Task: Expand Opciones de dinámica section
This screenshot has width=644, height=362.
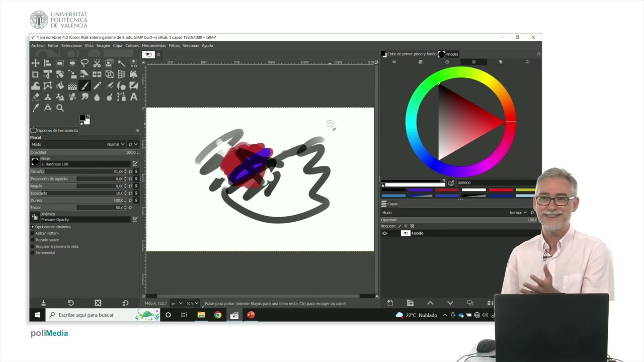Action: click(33, 227)
